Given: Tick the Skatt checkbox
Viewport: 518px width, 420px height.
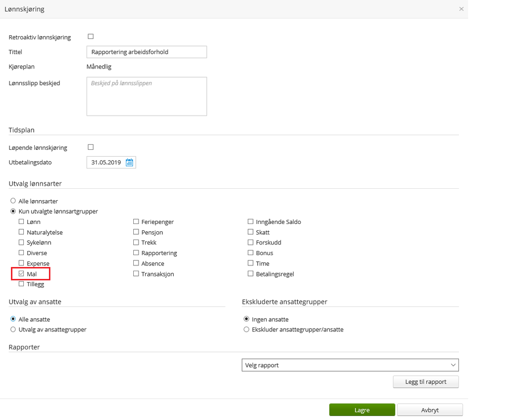Looking at the screenshot, I should (251, 232).
